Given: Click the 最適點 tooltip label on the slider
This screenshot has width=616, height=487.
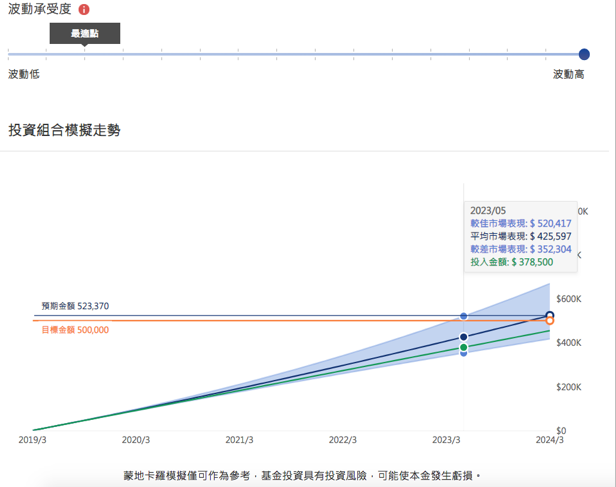Looking at the screenshot, I should [x=84, y=34].
